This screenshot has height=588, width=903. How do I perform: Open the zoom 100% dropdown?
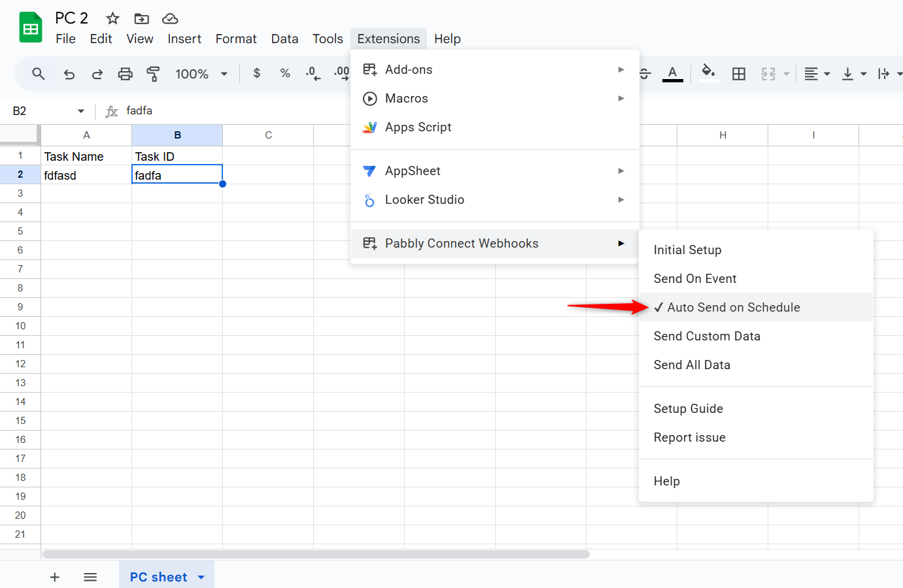tap(201, 74)
